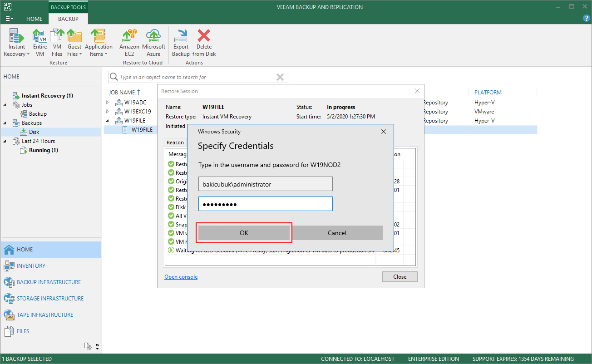The width and height of the screenshot is (592, 364).
Task: Open HOME navigation pane
Action: pyautogui.click(x=50, y=250)
